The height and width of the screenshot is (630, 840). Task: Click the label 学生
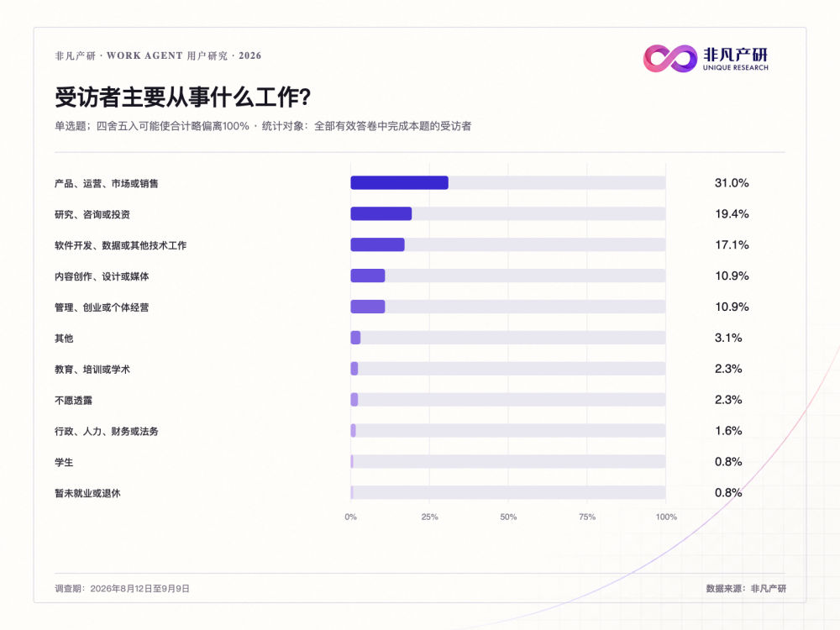64,462
